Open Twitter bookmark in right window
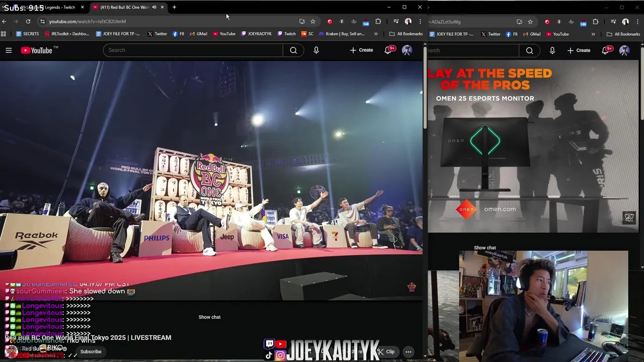The image size is (644, 362). tap(491, 34)
